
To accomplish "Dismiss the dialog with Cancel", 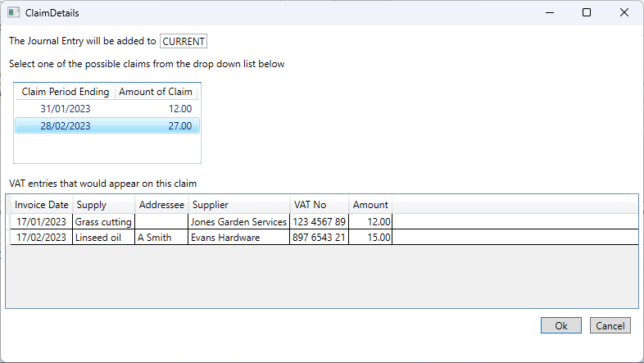I will coord(610,325).
